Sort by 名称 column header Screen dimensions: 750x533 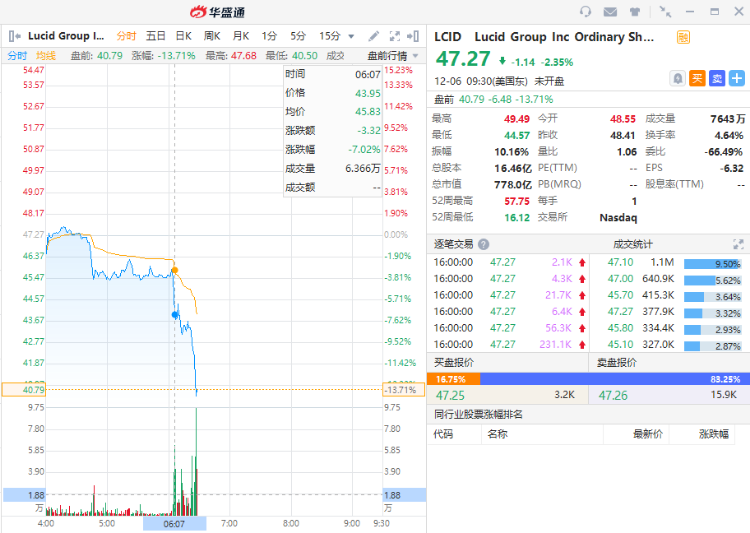497,434
